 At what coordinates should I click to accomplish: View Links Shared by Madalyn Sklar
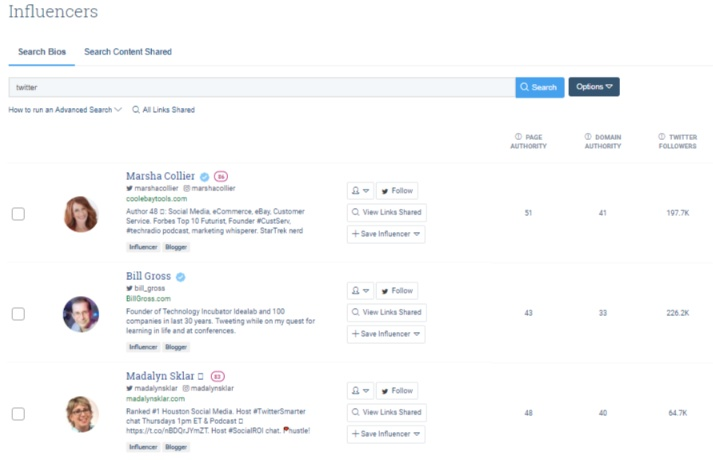387,412
